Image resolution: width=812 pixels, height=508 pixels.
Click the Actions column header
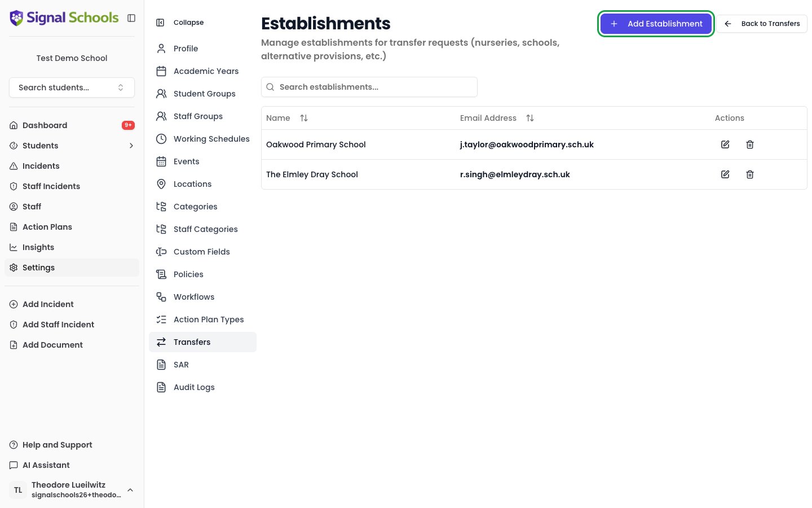click(730, 118)
